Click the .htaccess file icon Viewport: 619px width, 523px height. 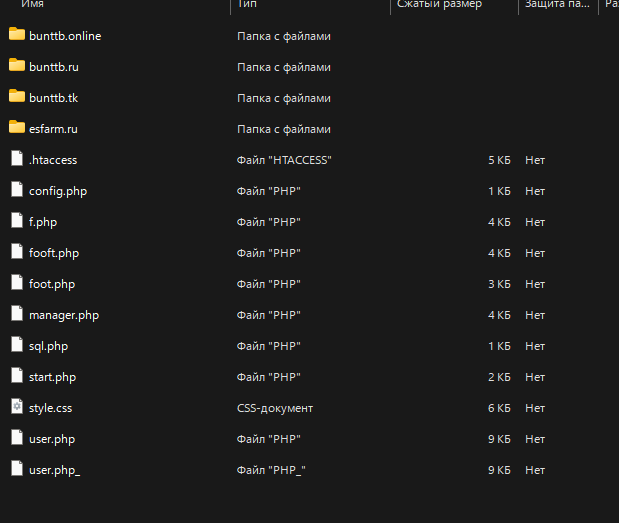pyautogui.click(x=16, y=159)
